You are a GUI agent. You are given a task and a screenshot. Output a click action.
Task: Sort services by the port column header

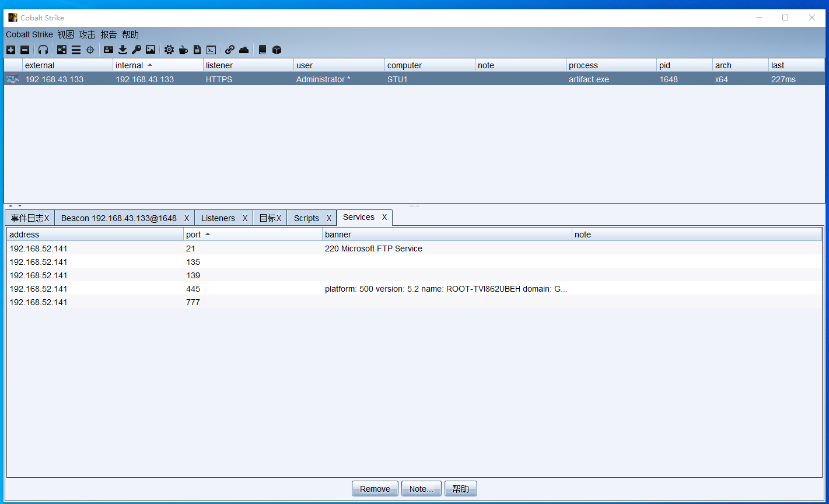point(253,235)
